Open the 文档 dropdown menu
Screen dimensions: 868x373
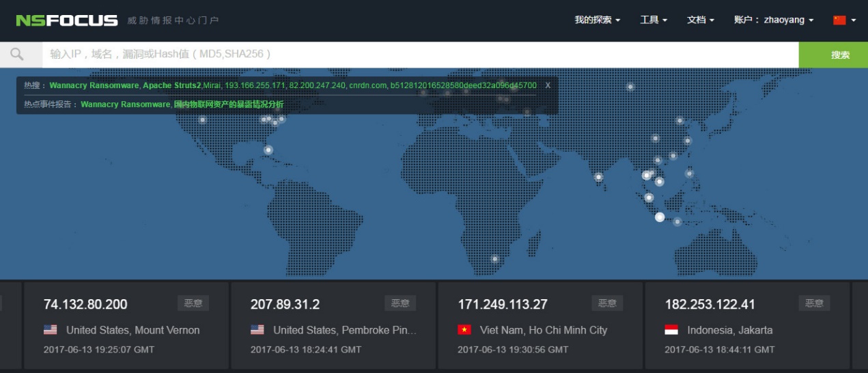click(x=700, y=20)
